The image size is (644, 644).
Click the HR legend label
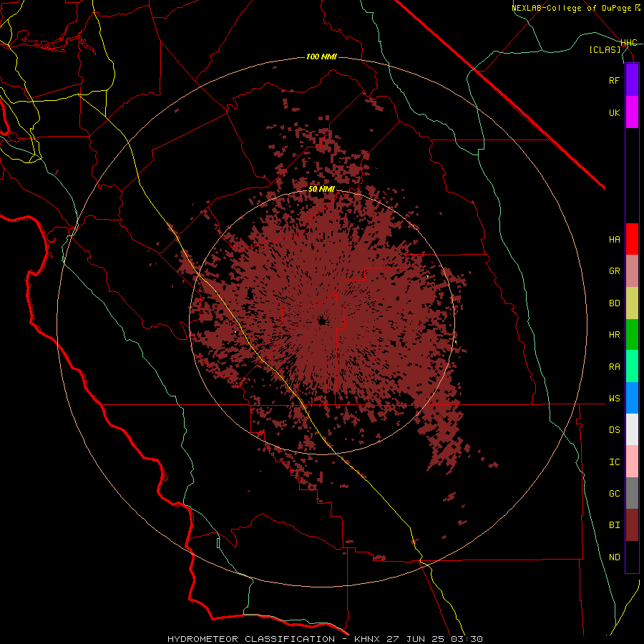[x=614, y=335]
